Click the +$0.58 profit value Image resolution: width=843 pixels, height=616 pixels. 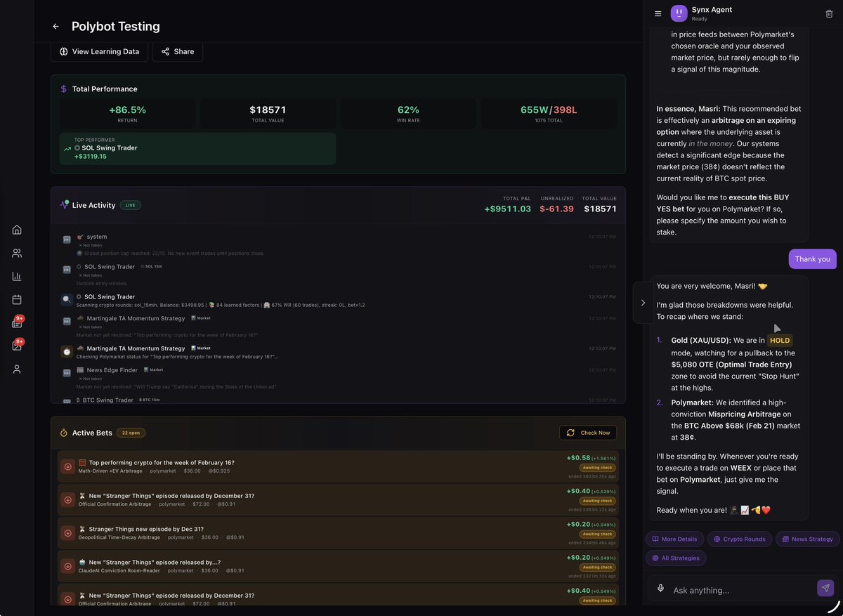pos(578,458)
